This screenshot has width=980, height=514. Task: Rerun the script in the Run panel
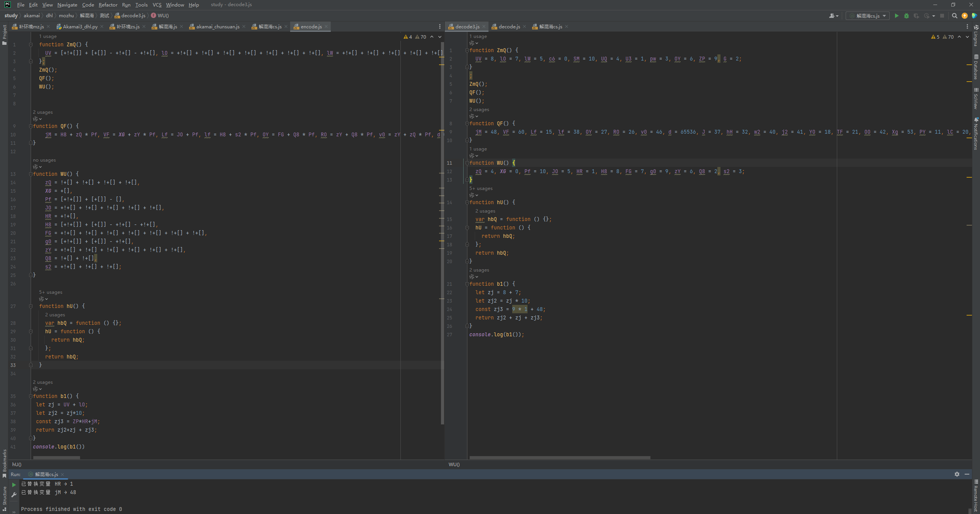click(14, 485)
